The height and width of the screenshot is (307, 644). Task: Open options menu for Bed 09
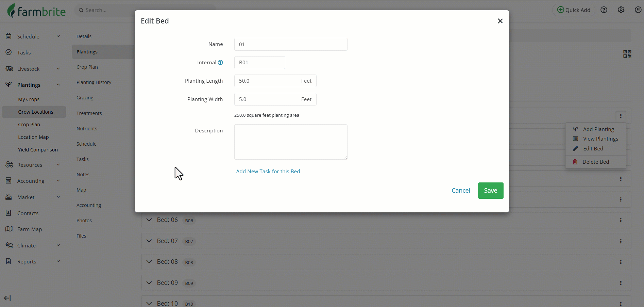coord(621,283)
